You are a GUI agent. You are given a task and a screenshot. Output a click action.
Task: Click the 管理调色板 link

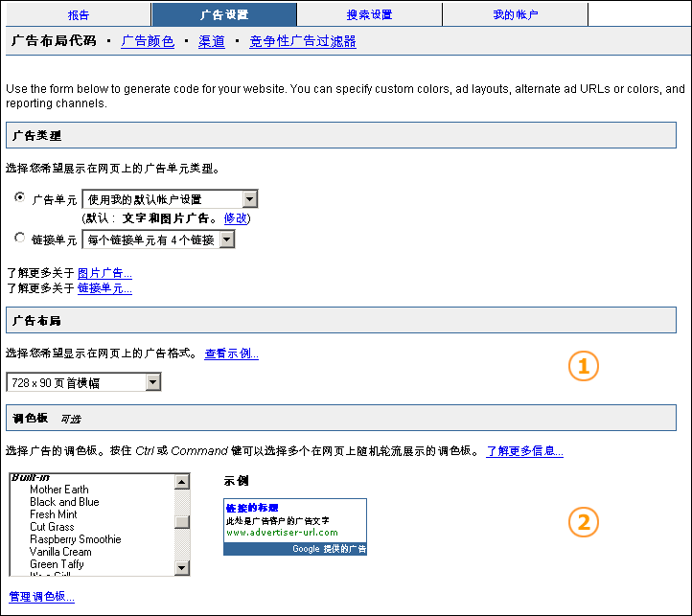[x=41, y=597]
